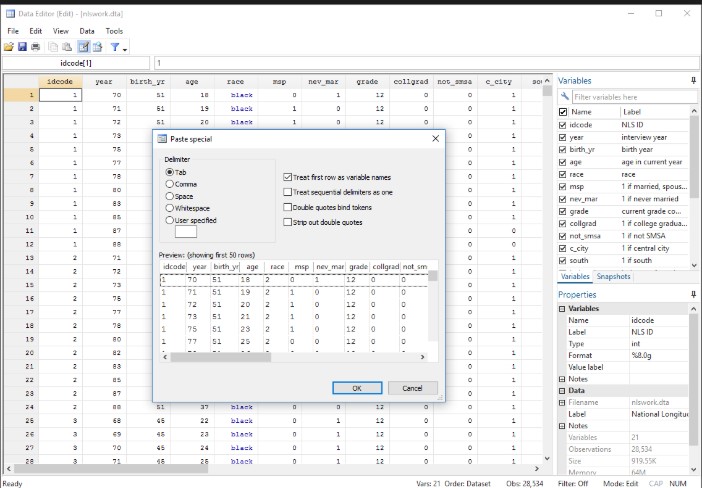Select the nev_mar variable row

pyautogui.click(x=623, y=199)
